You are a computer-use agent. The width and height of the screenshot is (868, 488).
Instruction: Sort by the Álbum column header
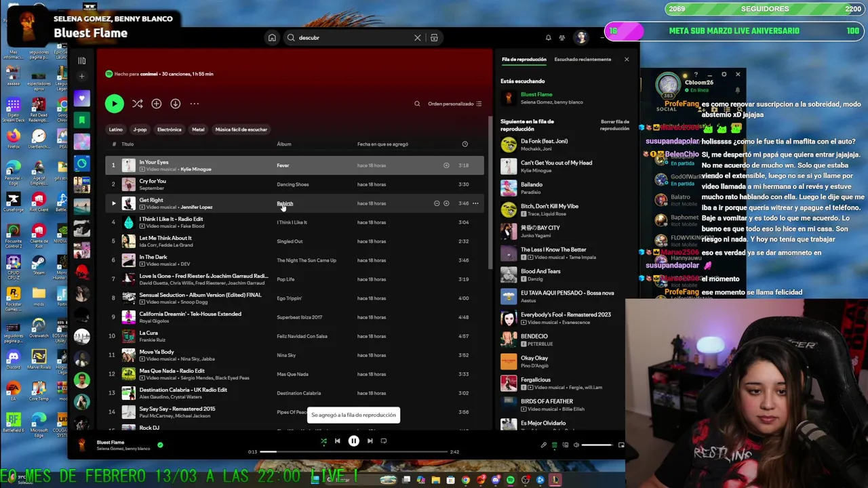tap(283, 144)
